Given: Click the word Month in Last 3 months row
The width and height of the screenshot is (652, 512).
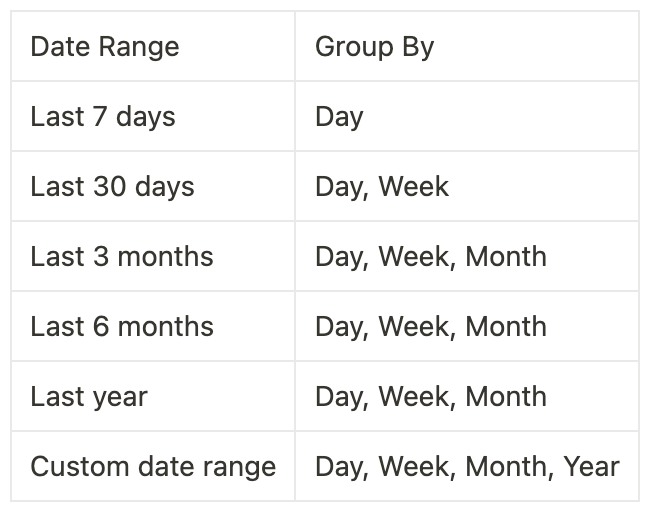Looking at the screenshot, I should point(506,257).
